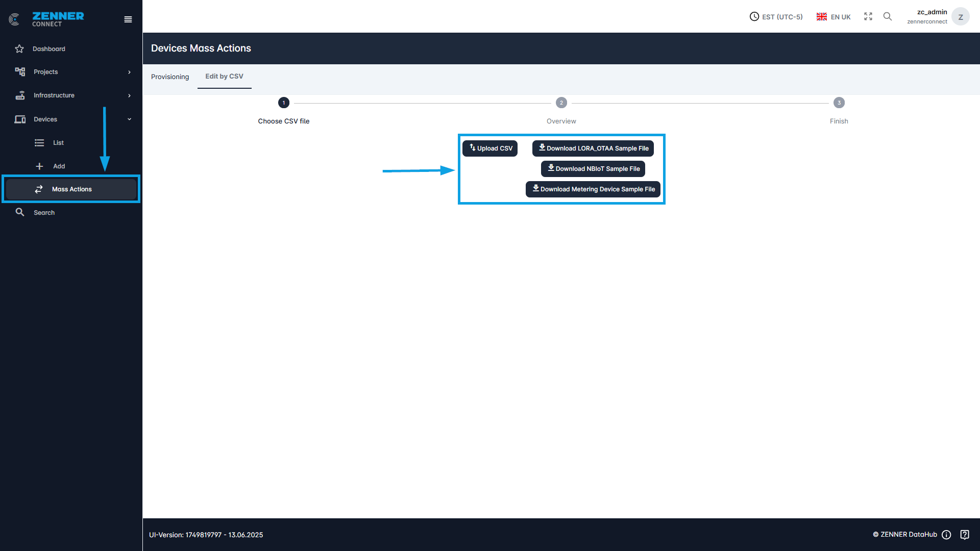Open the sidebar Search item
980x551 pixels.
pyautogui.click(x=44, y=213)
